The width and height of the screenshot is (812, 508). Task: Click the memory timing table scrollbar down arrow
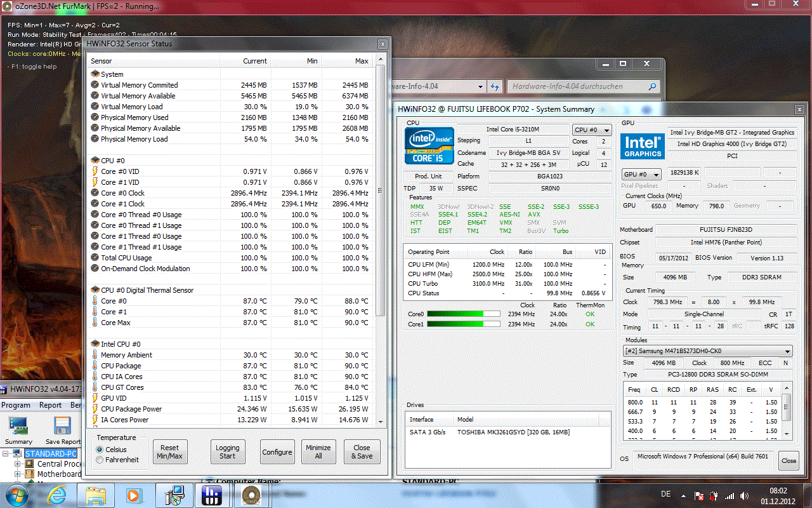787,434
